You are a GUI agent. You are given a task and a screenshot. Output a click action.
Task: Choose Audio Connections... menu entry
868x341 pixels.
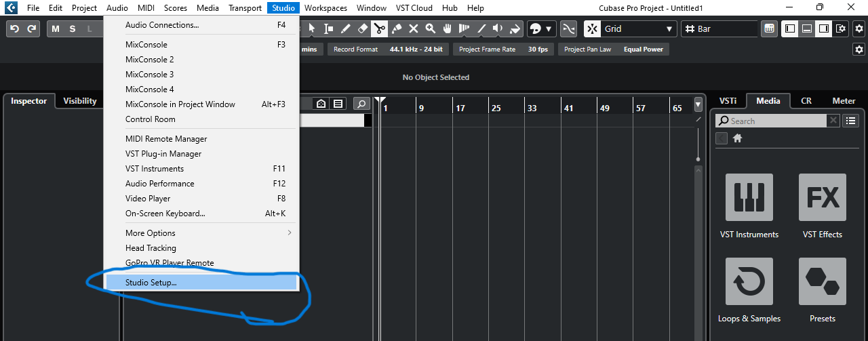tap(201, 25)
